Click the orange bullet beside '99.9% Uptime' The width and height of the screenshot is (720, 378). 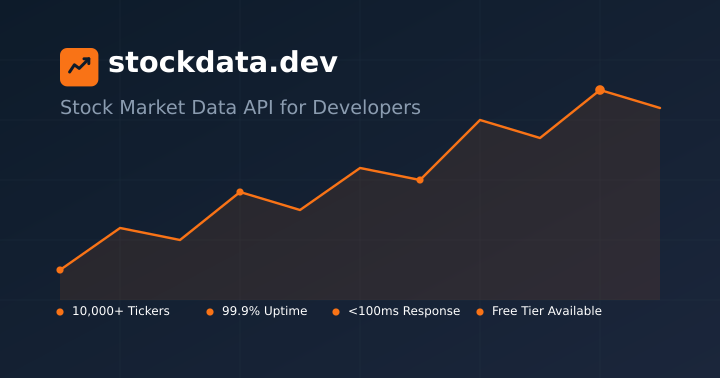(210, 312)
